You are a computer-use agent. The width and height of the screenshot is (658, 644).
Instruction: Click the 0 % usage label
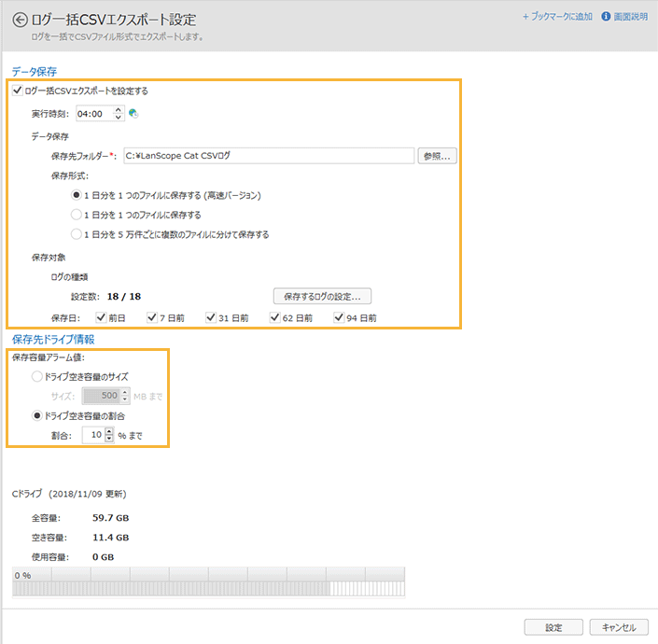tap(22, 575)
